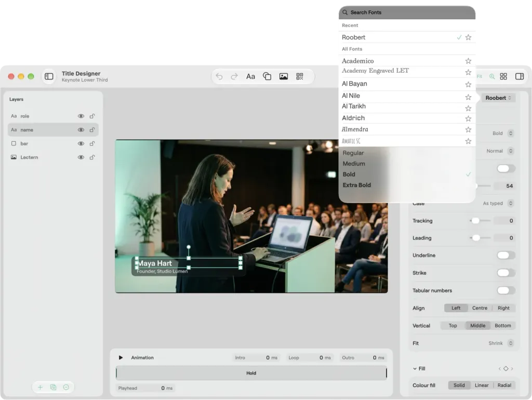
Task: Zoom in on the canvas
Action: 491,76
